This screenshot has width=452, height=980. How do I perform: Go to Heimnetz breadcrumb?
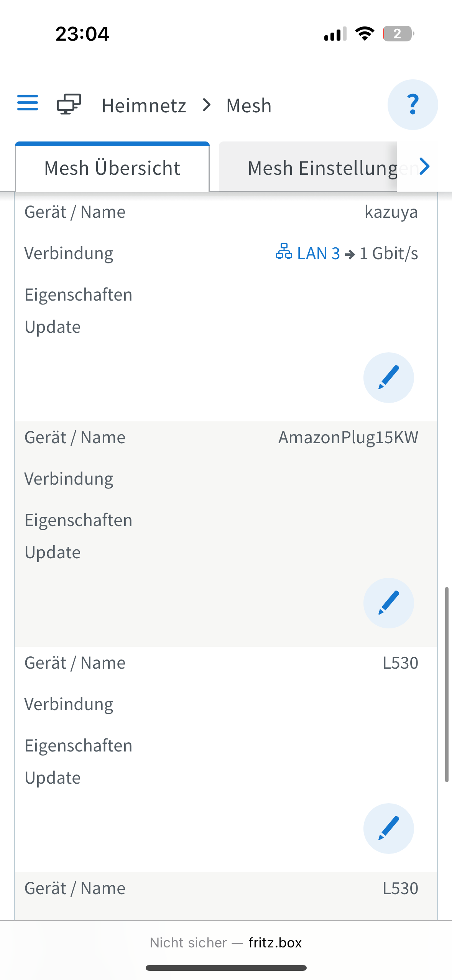144,106
